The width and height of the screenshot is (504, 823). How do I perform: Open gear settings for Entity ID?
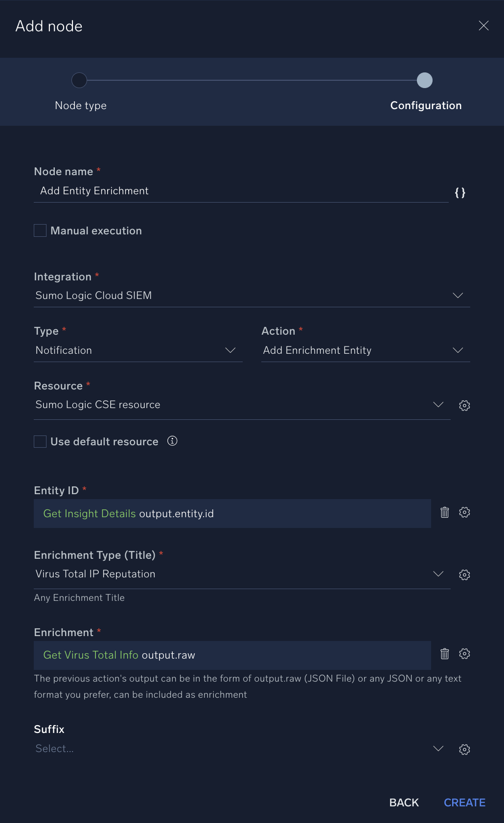click(464, 512)
